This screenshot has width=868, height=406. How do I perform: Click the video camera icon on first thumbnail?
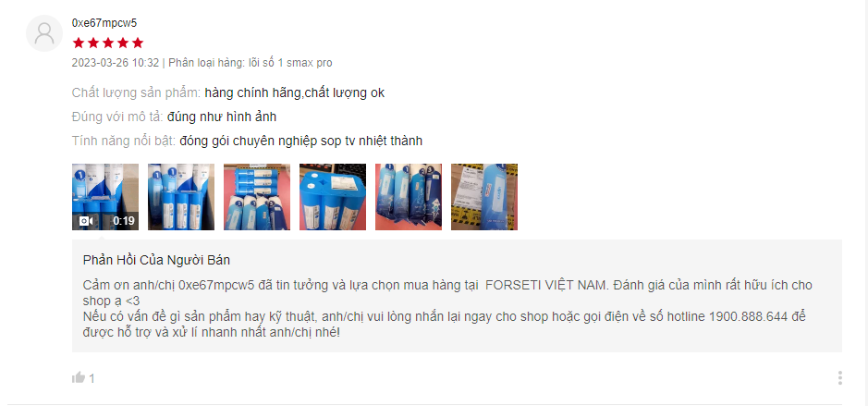point(85,221)
